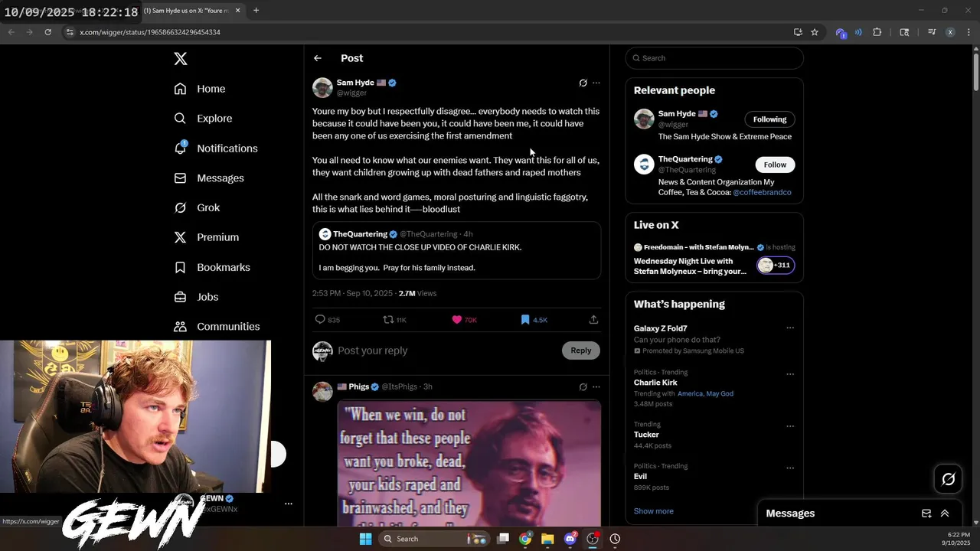Viewport: 980px width, 551px height.
Task: Open the Windows Start menu
Action: coord(366,539)
